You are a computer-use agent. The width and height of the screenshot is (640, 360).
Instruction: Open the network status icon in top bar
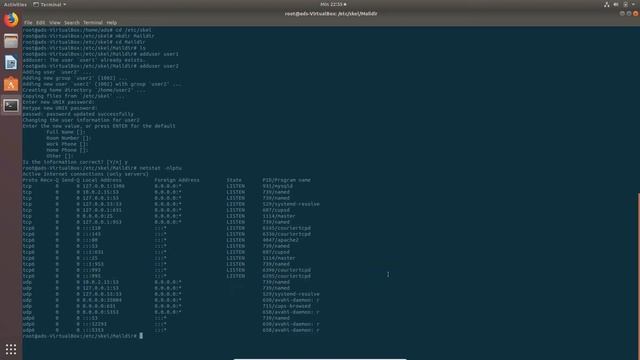tap(607, 4)
